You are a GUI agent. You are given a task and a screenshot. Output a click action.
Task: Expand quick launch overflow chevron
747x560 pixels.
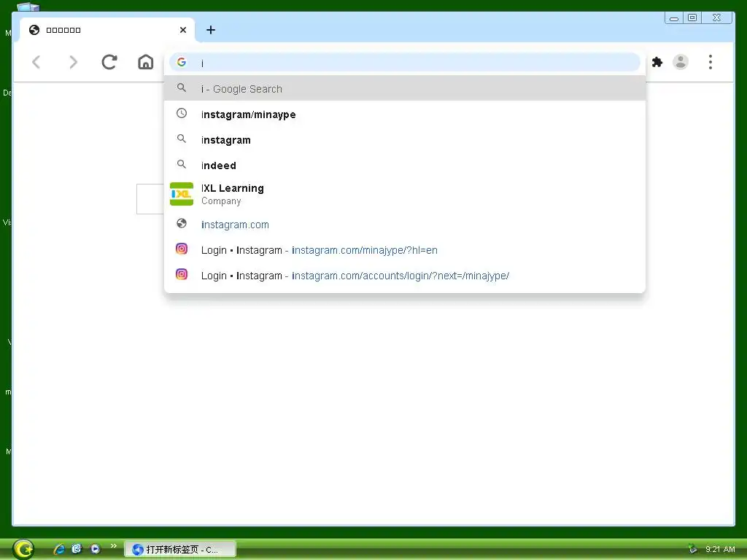(x=113, y=546)
